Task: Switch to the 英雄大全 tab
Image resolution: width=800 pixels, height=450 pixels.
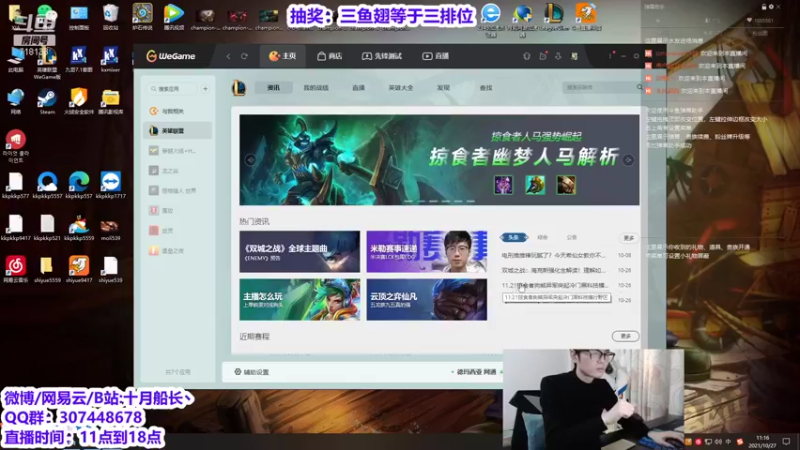Action: click(401, 88)
